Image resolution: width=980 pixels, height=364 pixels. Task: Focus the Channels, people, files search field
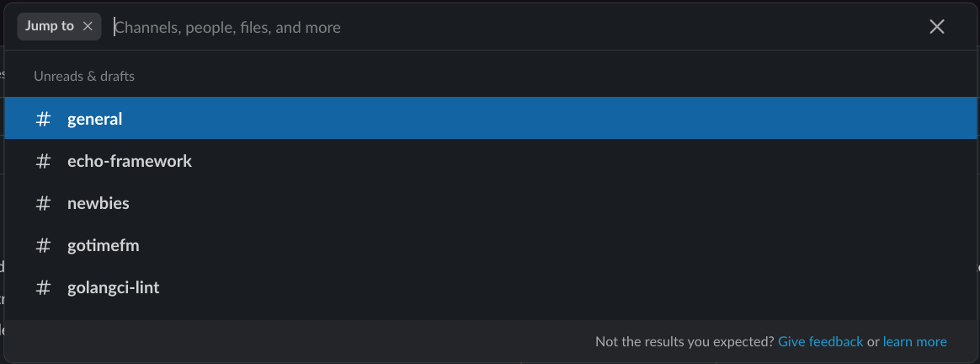(513, 27)
